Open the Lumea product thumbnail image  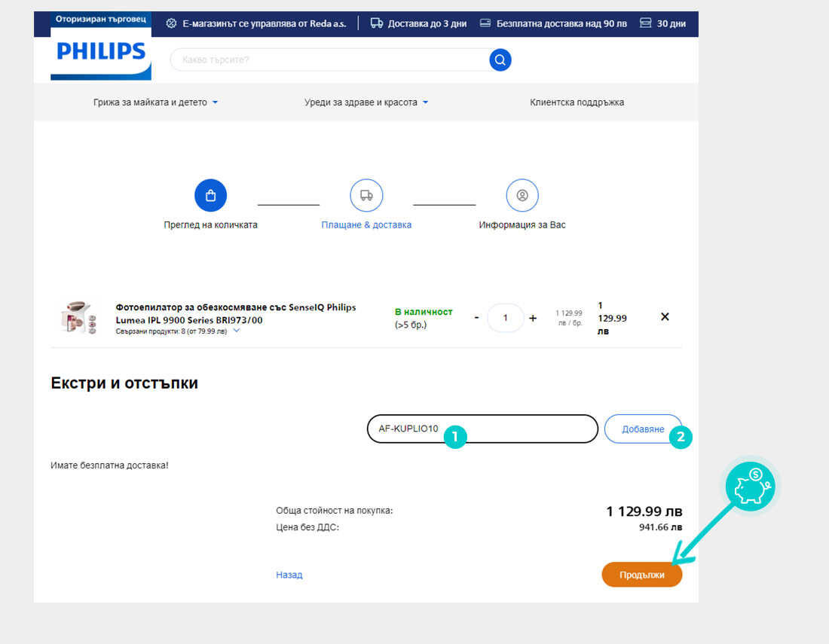click(79, 317)
